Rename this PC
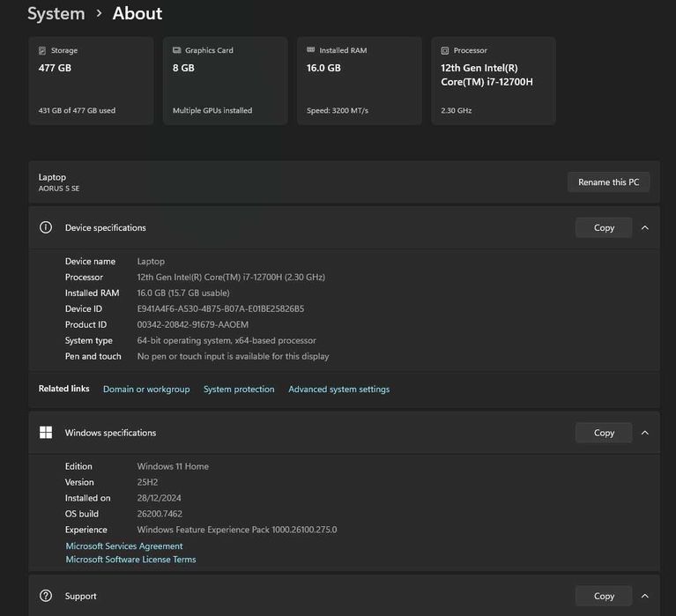The image size is (676, 616). click(608, 182)
